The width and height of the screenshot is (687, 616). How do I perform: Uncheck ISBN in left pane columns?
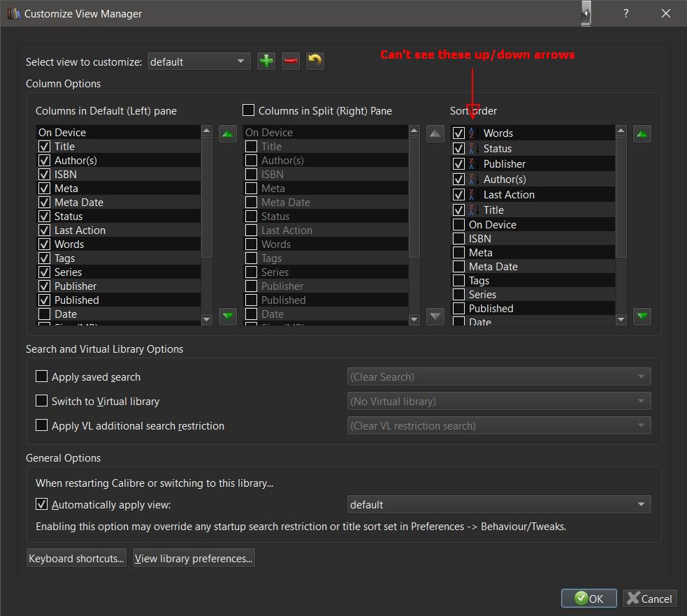pyautogui.click(x=44, y=174)
